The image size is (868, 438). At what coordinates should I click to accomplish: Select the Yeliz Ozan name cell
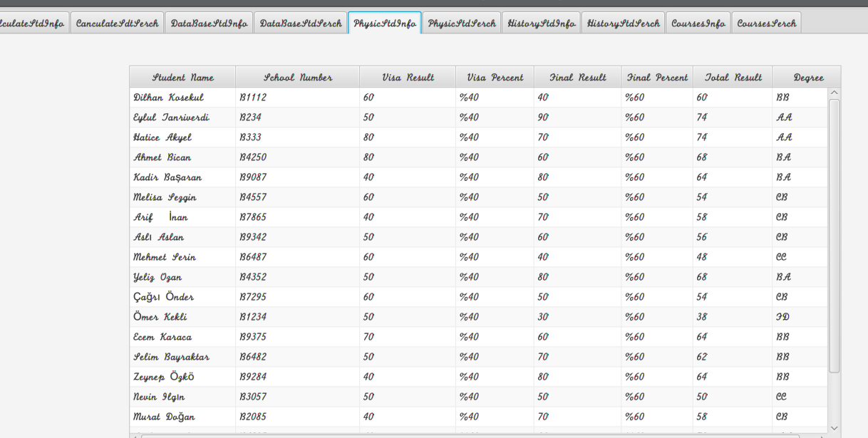point(182,277)
